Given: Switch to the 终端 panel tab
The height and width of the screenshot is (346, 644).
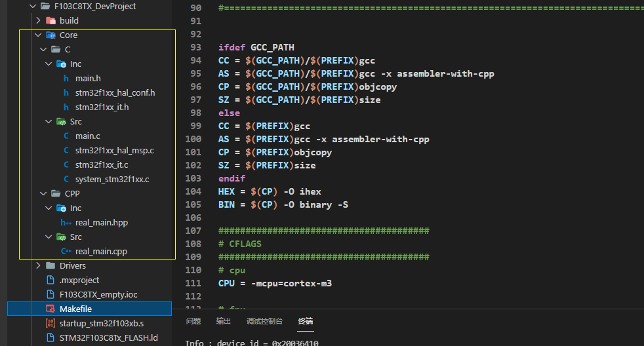Looking at the screenshot, I should coord(306,321).
